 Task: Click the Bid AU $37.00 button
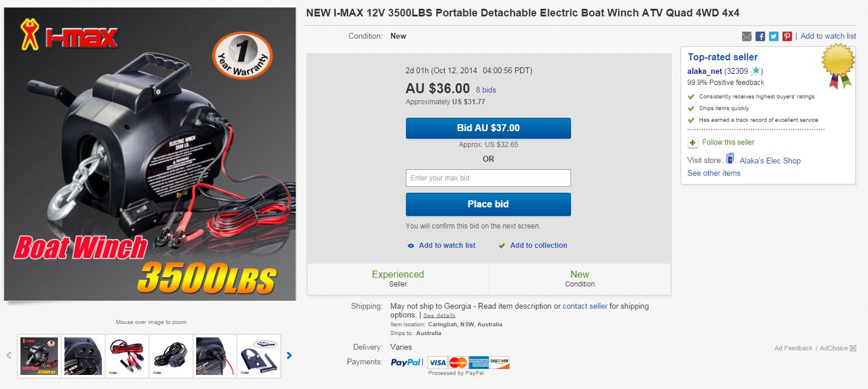[488, 128]
